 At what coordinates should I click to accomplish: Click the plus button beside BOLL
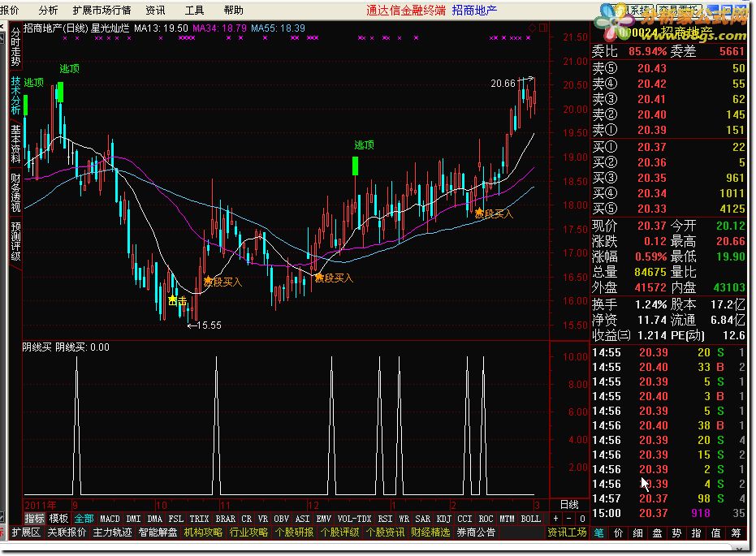click(556, 519)
